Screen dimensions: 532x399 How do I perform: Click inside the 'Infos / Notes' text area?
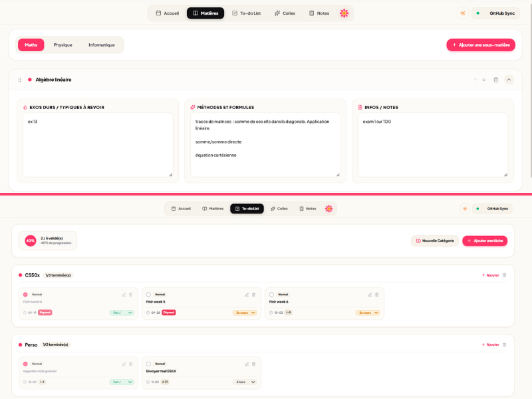[433, 145]
